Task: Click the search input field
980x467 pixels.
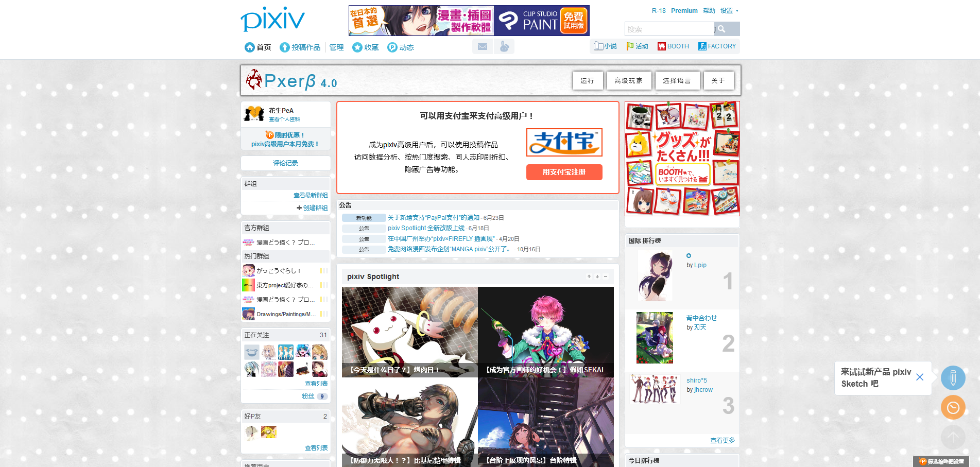Action: click(669, 29)
